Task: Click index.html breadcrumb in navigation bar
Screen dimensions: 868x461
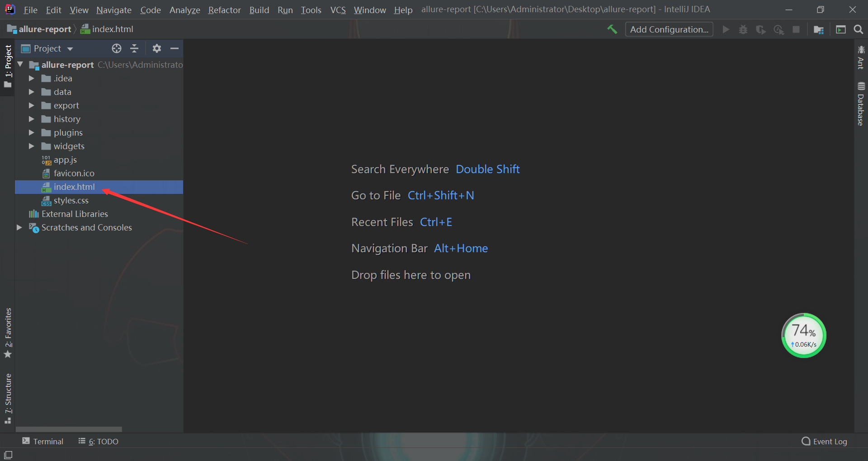Action: [107, 29]
